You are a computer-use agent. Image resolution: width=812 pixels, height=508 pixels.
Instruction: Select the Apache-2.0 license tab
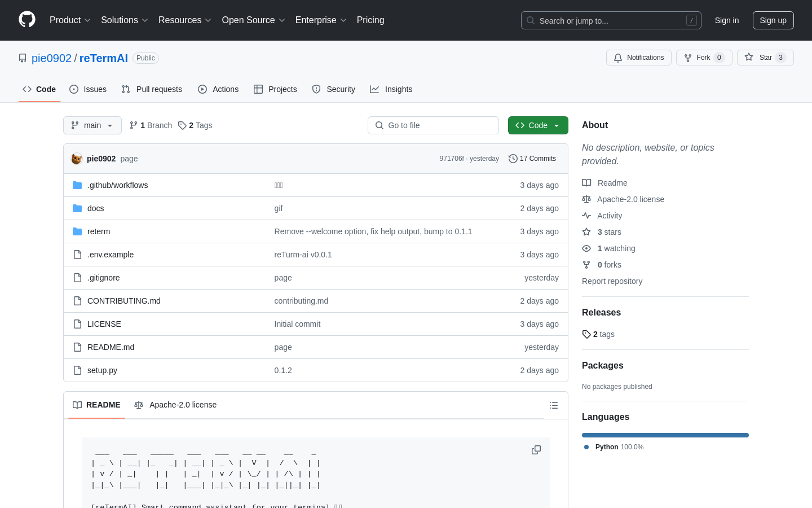pyautogui.click(x=175, y=405)
